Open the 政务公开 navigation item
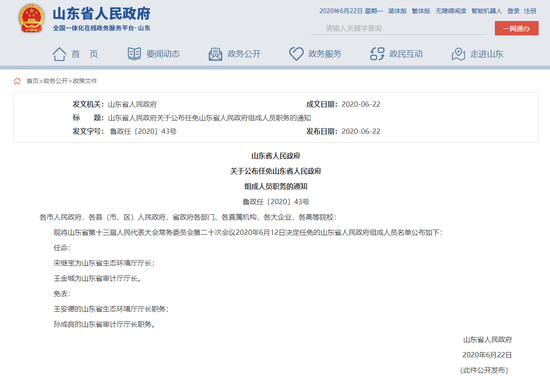Image resolution: width=550 pixels, height=380 pixels. [244, 54]
